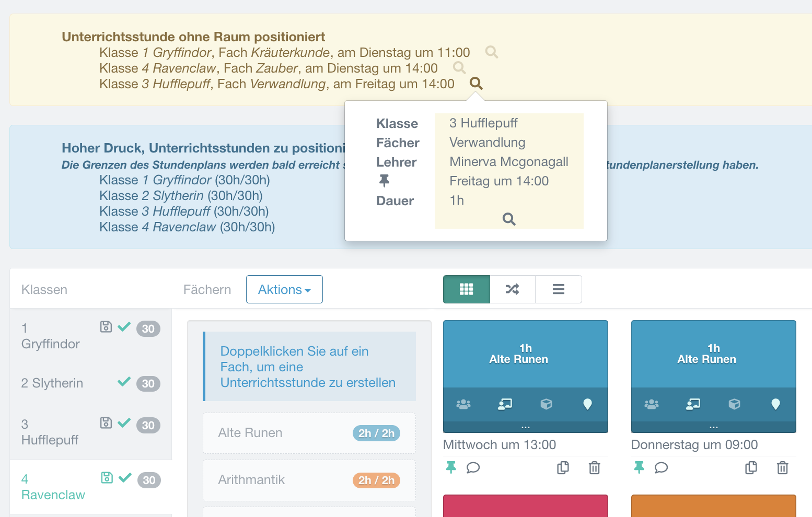The image size is (812, 517).
Task: Click comment icon under Mittwoch 13:00 lesson
Action: pos(473,467)
